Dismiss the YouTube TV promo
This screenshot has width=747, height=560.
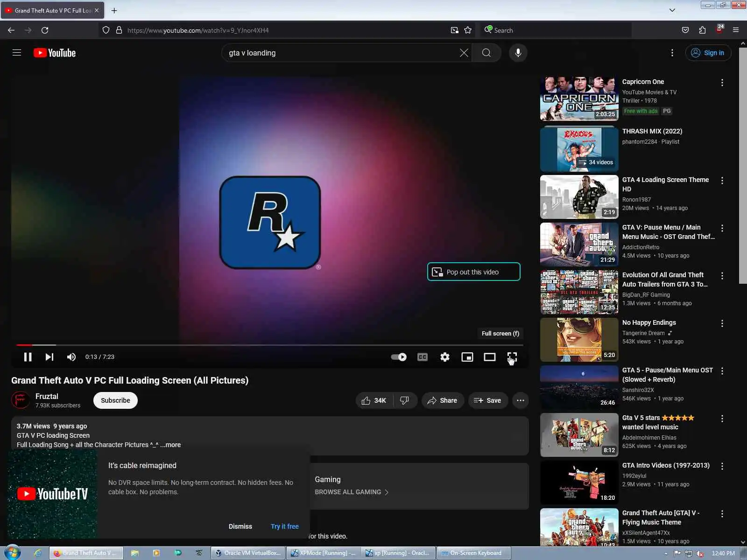click(x=240, y=526)
